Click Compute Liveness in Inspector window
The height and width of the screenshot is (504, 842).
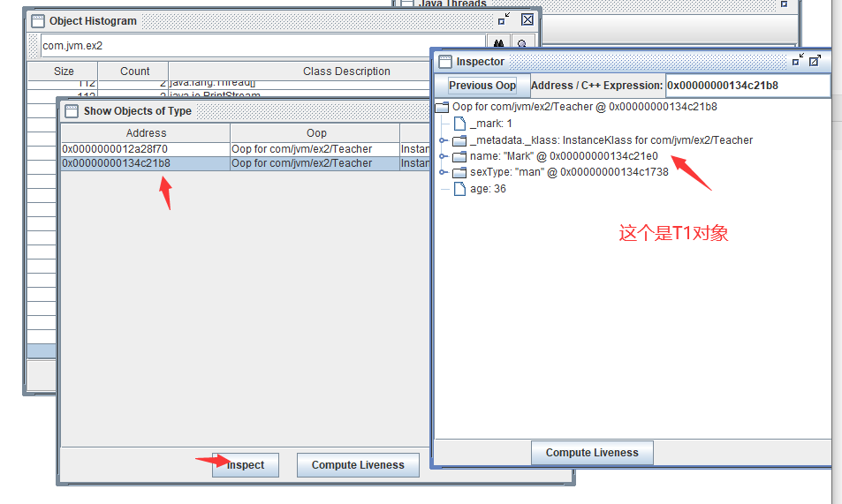click(592, 453)
